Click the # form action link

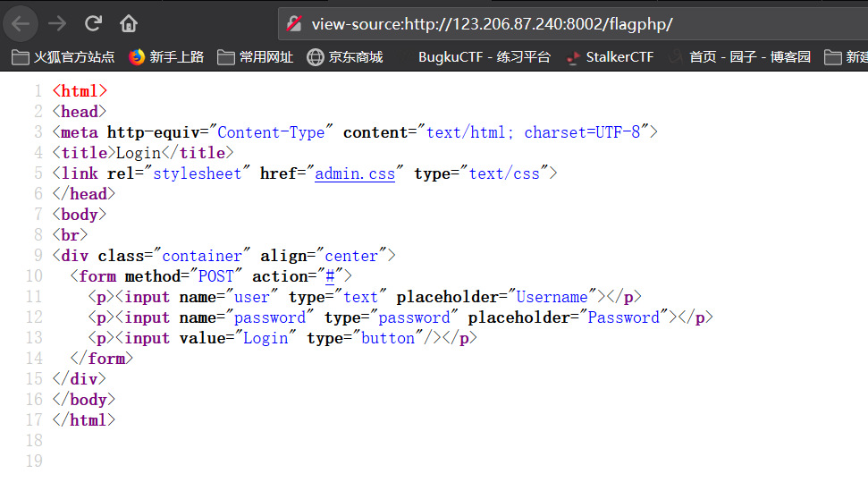click(x=330, y=275)
